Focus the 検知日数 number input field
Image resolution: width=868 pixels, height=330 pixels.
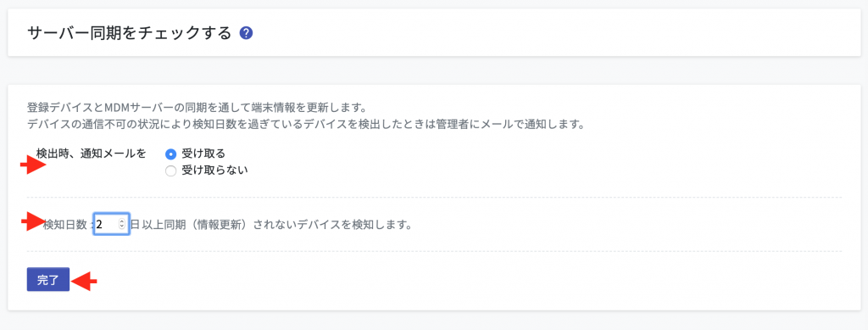click(x=112, y=224)
